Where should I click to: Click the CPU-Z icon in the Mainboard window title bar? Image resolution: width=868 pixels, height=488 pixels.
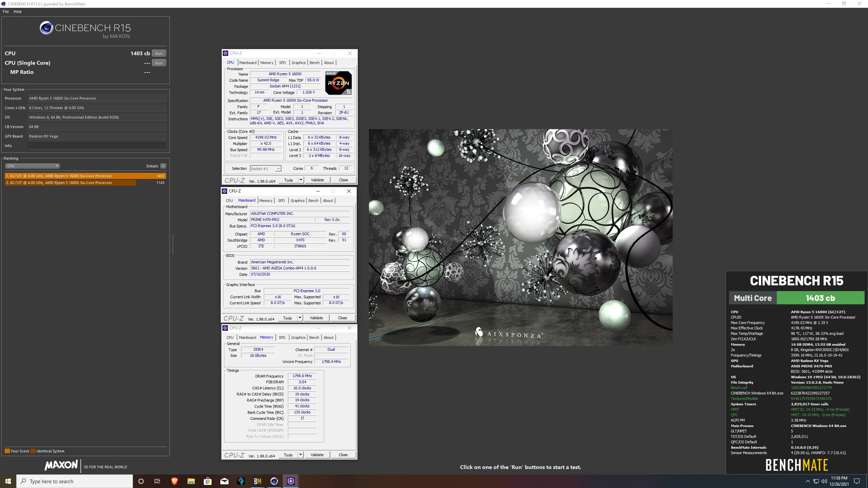pos(224,191)
